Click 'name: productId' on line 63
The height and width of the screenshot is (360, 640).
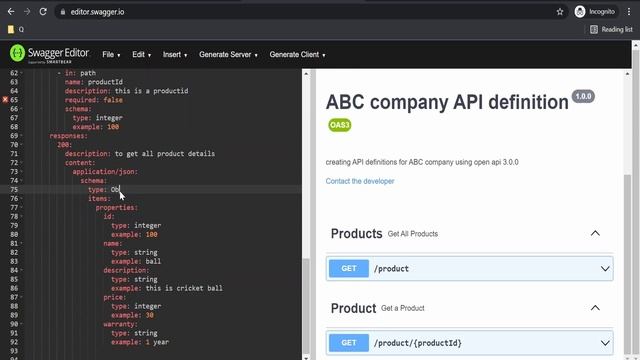[94, 82]
